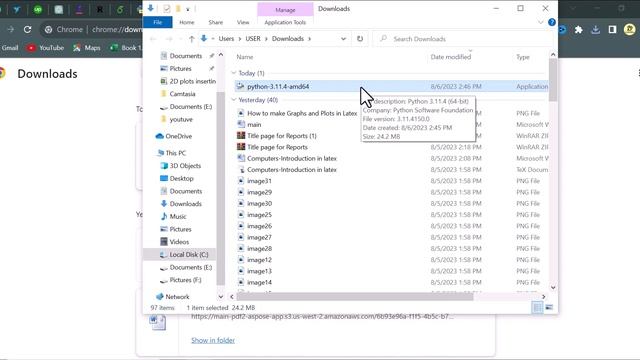Select Pictures (F:) drive in navigation pane
640x360 pixels.
pos(185,280)
